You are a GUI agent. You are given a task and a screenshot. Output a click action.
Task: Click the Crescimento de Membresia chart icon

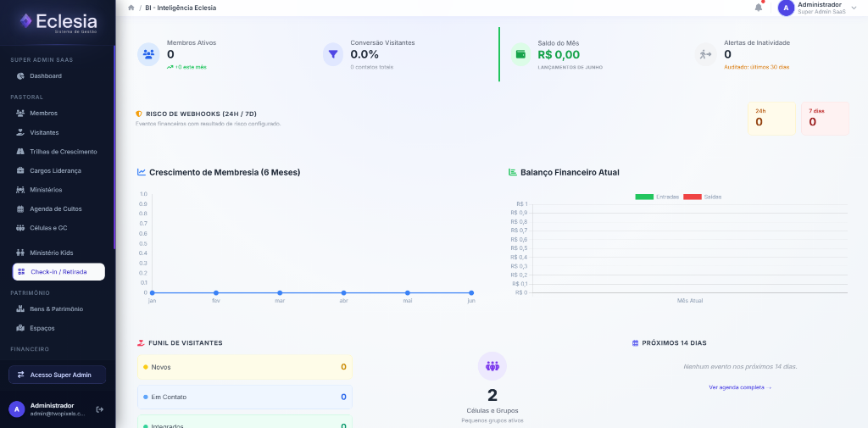[x=142, y=172]
